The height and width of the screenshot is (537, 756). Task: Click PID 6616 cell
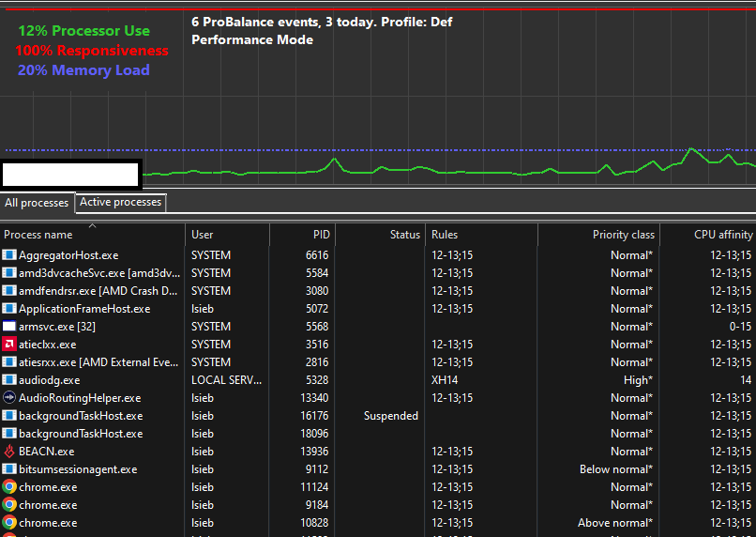coord(317,255)
